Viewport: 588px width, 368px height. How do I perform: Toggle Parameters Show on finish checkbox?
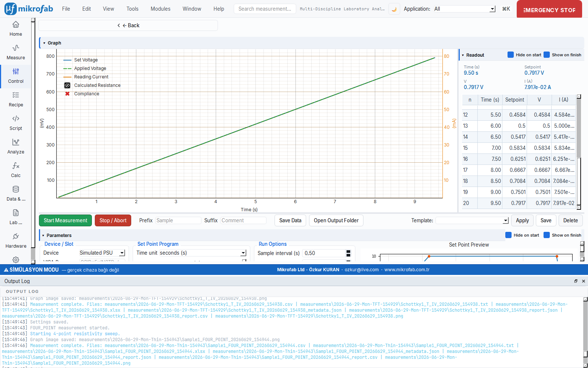(546, 235)
